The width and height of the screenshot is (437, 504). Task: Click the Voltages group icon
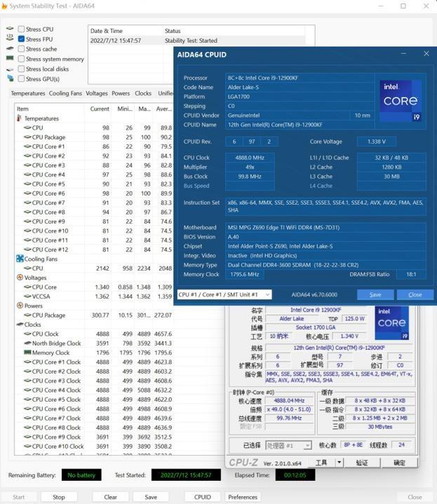tap(20, 278)
